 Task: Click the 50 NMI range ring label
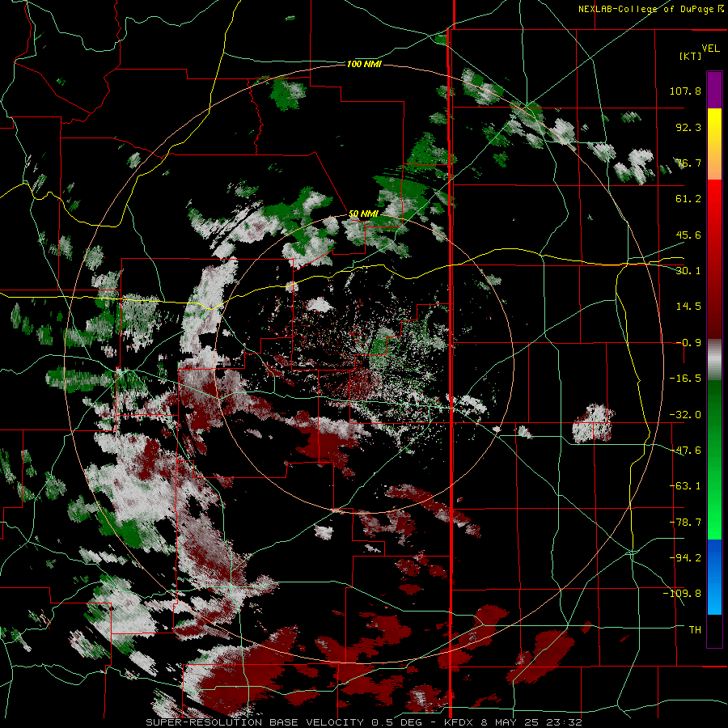[x=363, y=214]
